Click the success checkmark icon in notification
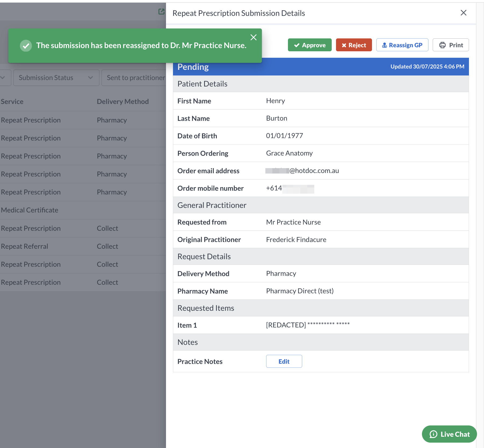This screenshot has width=484, height=448. 26,46
